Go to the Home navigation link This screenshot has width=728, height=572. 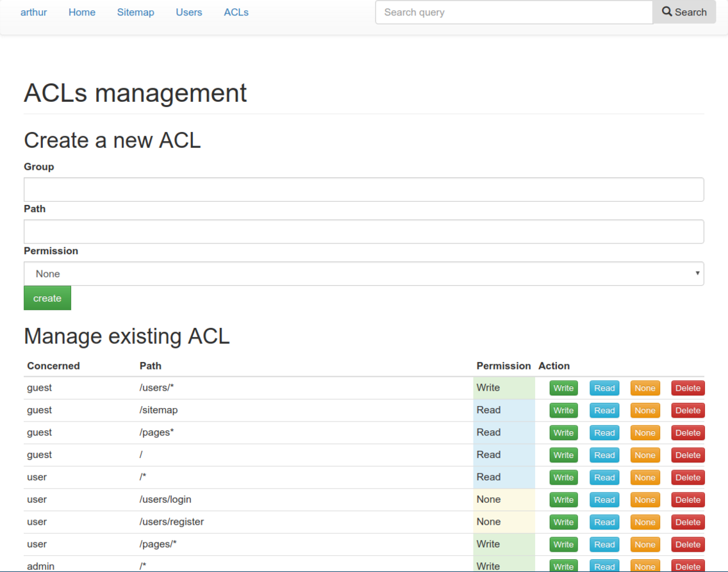pos(82,12)
